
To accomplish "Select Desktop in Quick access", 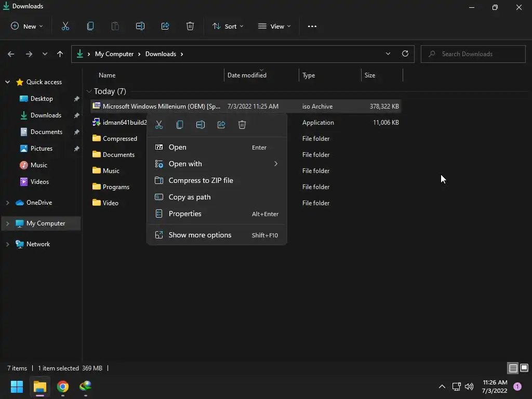I will click(42, 99).
